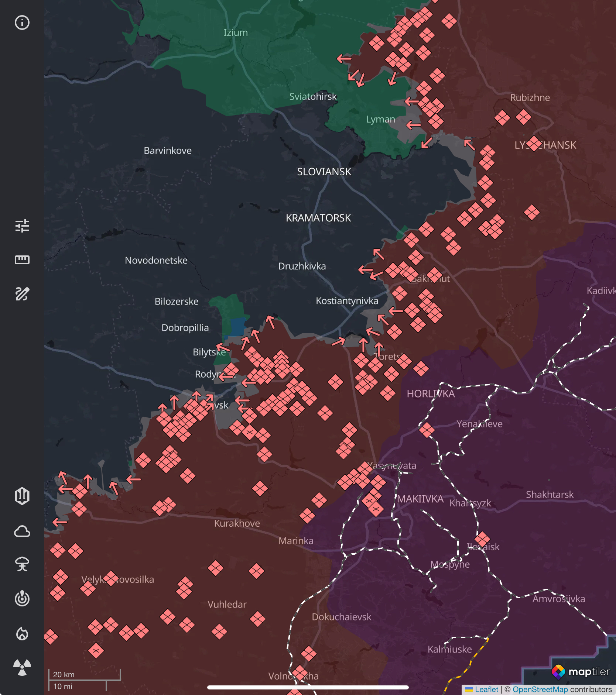The width and height of the screenshot is (616, 695).
Task: Select the unit marker left of Yenakiieve
Action: (x=427, y=430)
